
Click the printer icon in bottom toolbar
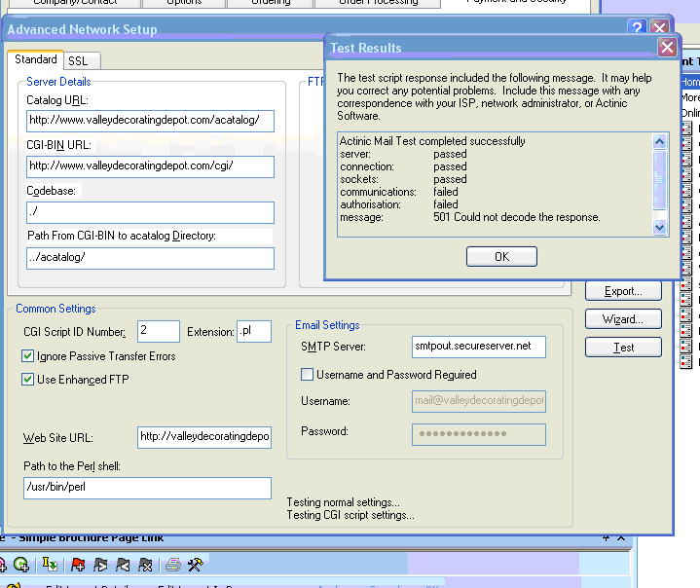(172, 564)
